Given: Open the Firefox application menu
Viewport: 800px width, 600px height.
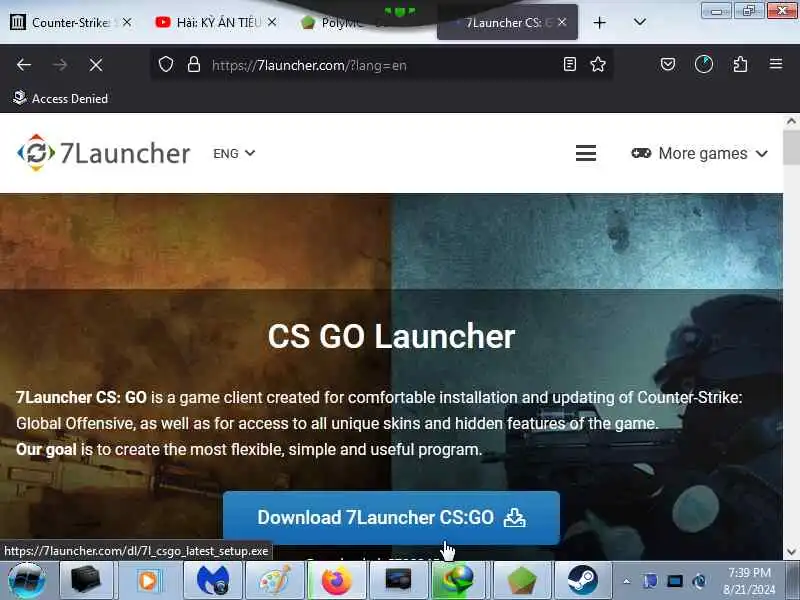Looking at the screenshot, I should pyautogui.click(x=776, y=64).
